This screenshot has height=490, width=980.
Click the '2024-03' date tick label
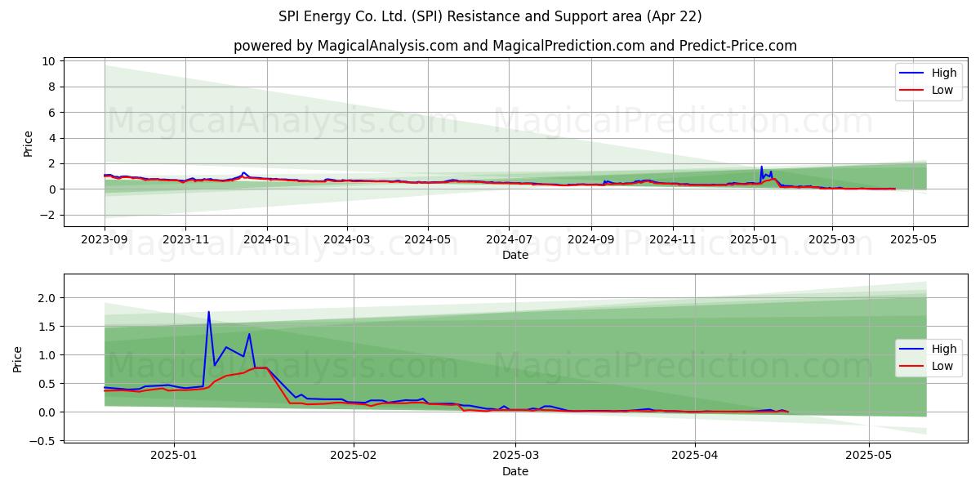[x=346, y=240]
